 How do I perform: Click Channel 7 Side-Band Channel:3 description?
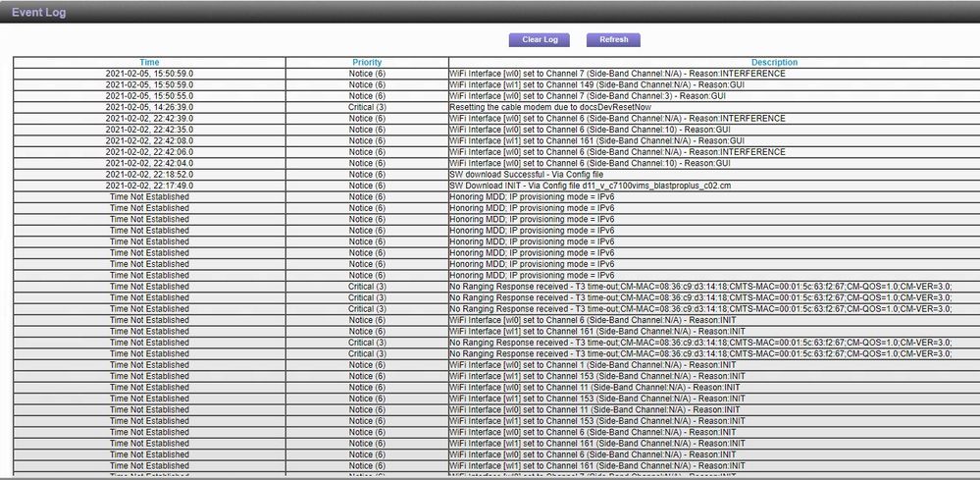coord(588,96)
